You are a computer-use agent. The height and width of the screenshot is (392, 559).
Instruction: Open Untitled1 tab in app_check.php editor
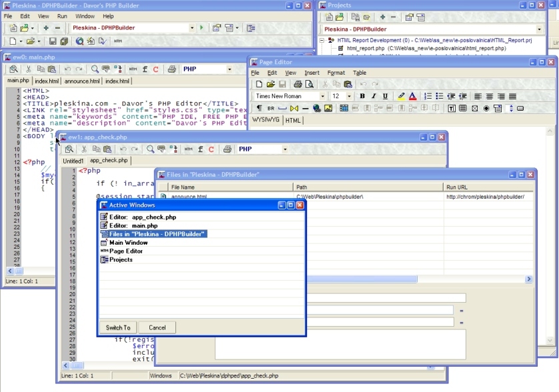73,161
